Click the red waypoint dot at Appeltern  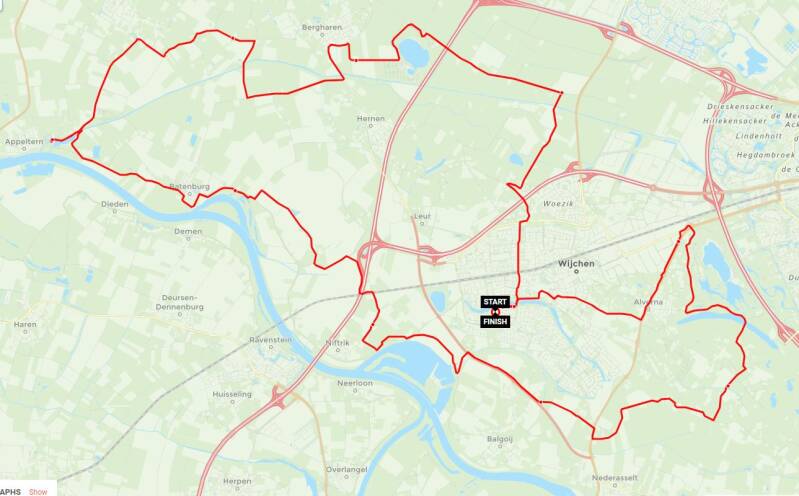[x=52, y=140]
